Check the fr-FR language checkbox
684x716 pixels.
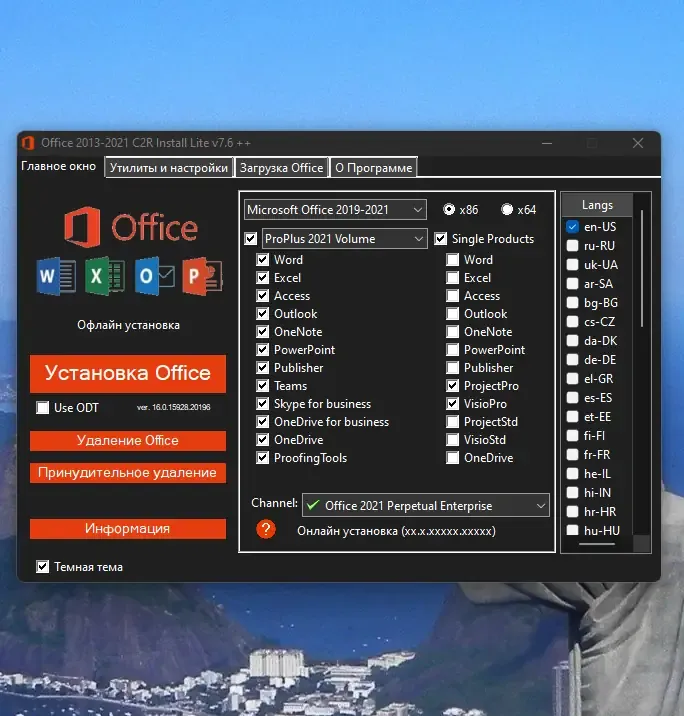[x=572, y=455]
